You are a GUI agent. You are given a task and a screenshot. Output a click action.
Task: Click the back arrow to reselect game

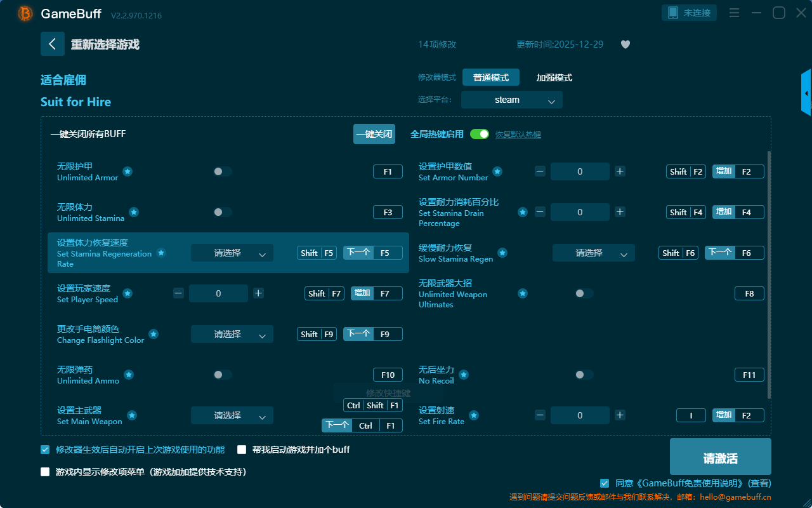click(53, 44)
